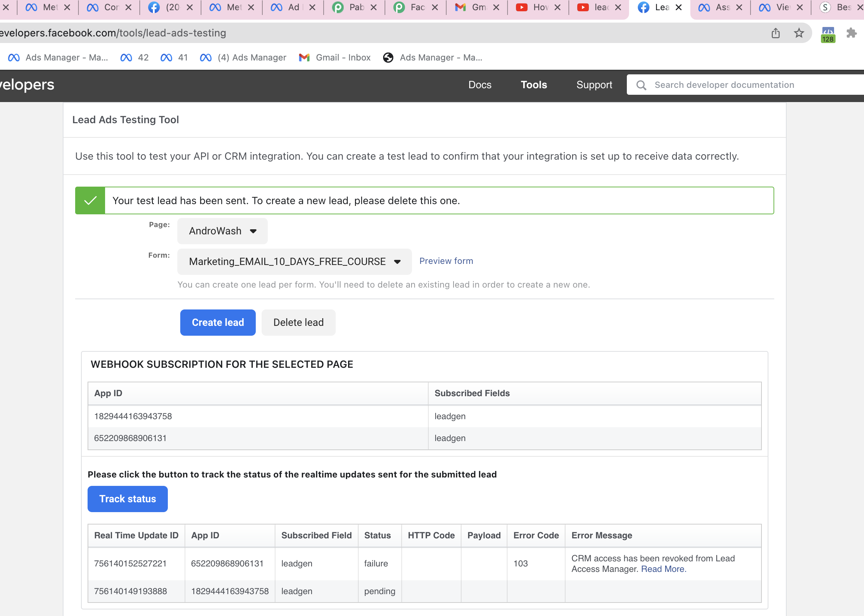Click the Track status button
Image resolution: width=864 pixels, height=616 pixels.
click(x=127, y=499)
